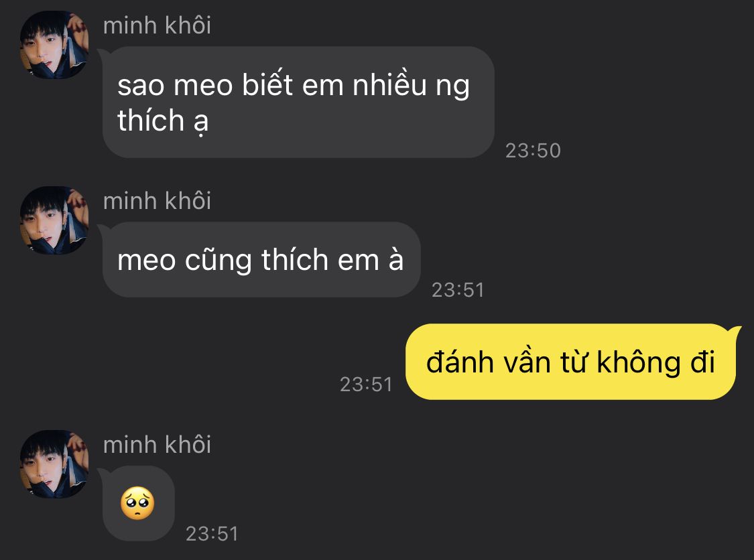Click the word 'nhiều' in first message
Image resolution: width=754 pixels, height=560 pixels.
[x=389, y=85]
